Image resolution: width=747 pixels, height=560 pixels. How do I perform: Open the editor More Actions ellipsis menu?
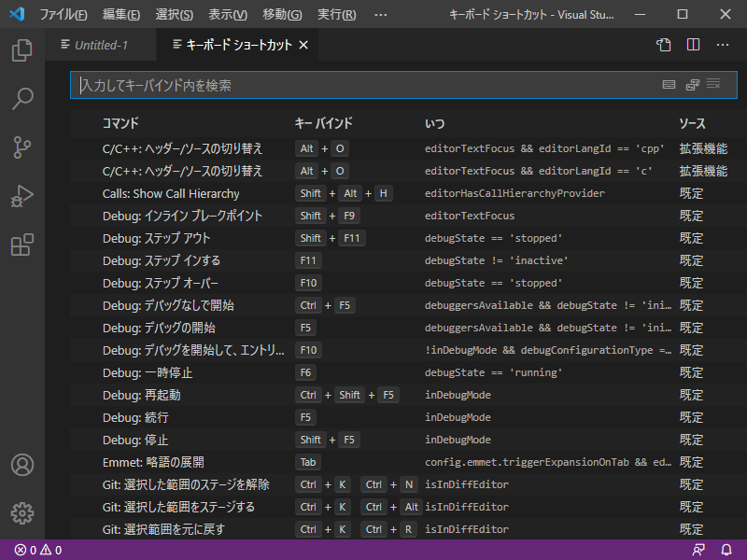pos(722,45)
